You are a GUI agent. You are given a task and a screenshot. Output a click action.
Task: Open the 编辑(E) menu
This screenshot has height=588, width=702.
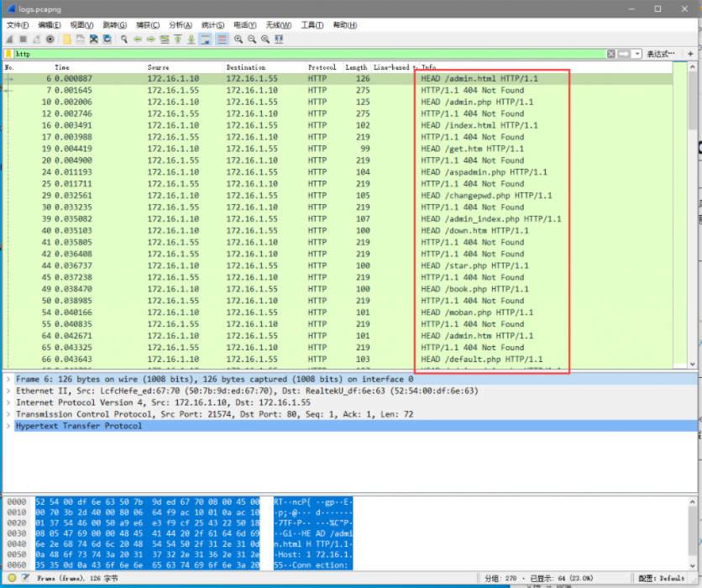pyautogui.click(x=50, y=25)
